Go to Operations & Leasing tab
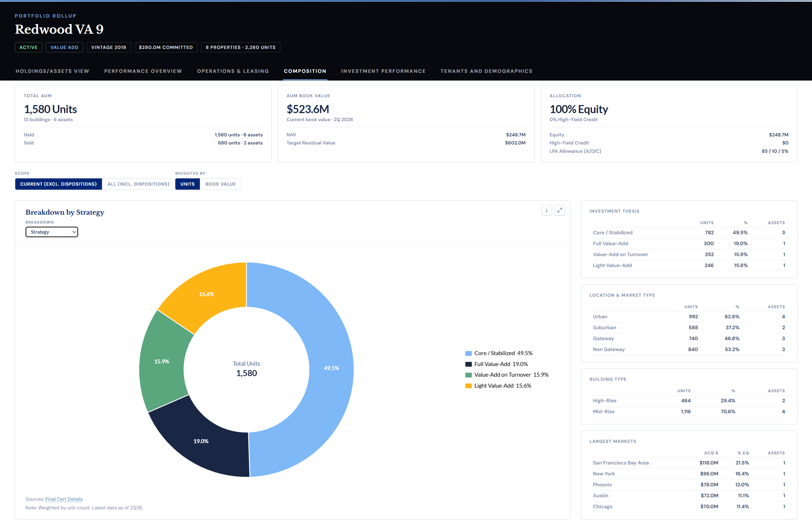Image resolution: width=812 pixels, height=520 pixels. click(x=233, y=71)
